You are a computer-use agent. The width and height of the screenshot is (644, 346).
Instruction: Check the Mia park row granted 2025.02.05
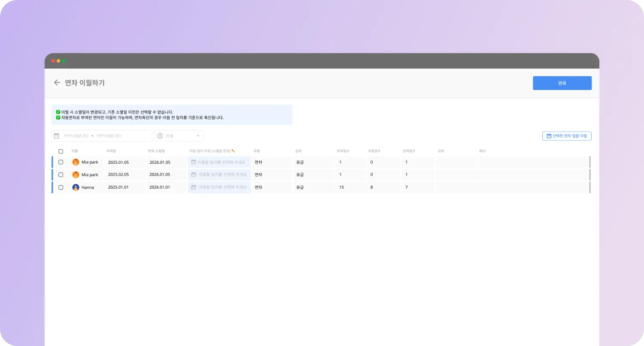coord(61,175)
